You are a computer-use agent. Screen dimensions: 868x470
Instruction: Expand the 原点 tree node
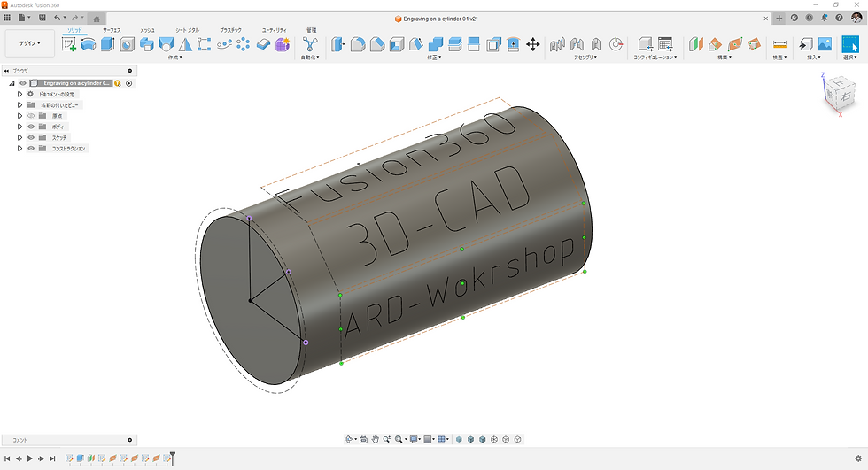point(19,116)
